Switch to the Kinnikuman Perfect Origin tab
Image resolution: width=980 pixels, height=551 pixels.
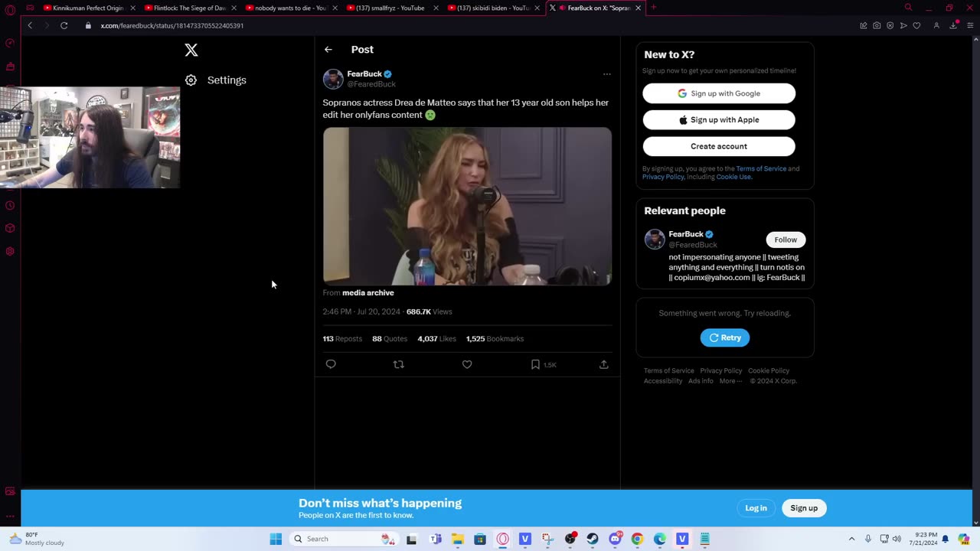[x=88, y=8]
